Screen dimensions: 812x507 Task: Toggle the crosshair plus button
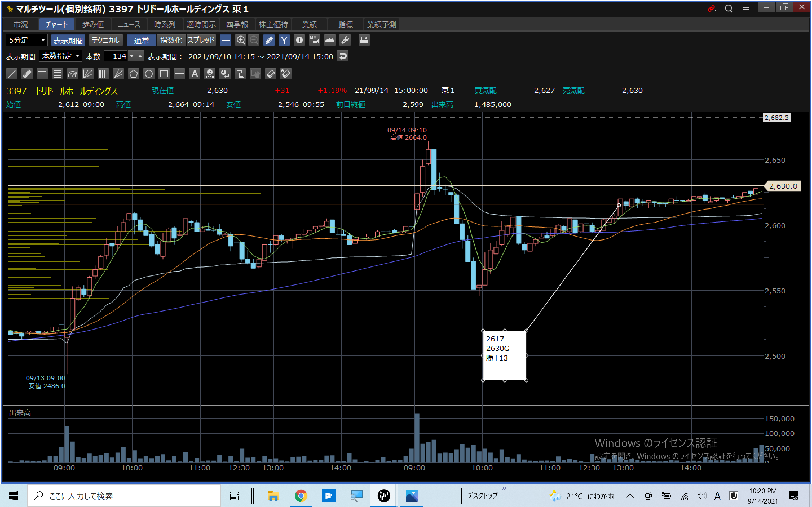click(x=226, y=40)
